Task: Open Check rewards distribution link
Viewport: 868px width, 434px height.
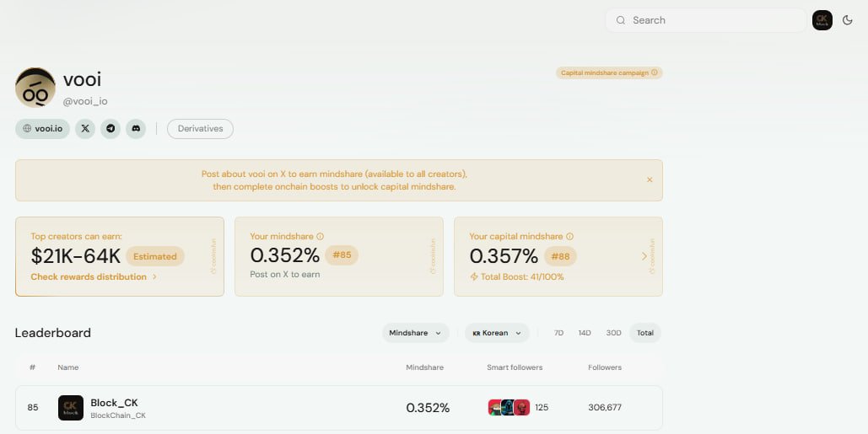Action: [x=94, y=277]
